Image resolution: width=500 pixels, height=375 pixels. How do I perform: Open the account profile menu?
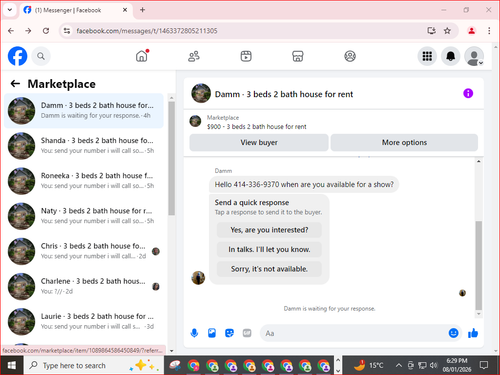pos(474,56)
